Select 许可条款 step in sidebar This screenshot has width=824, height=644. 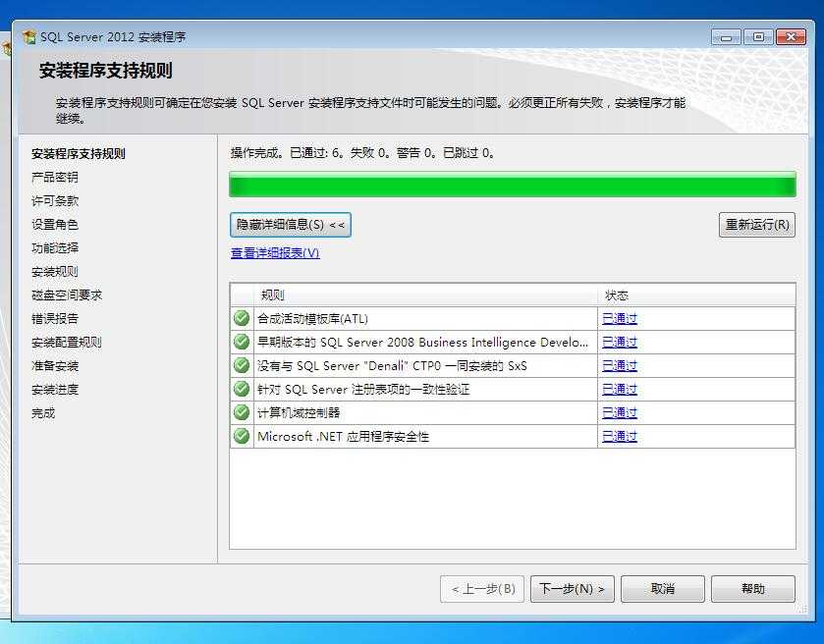(55, 201)
